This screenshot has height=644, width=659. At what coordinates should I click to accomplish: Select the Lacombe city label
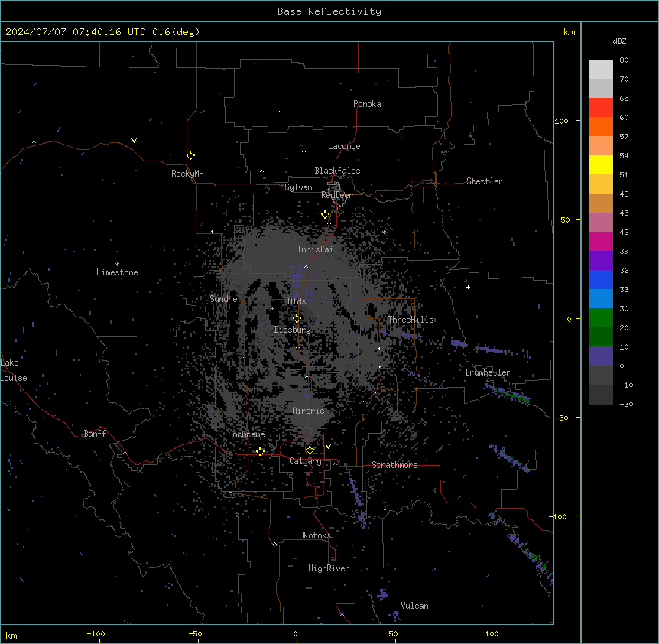pyautogui.click(x=344, y=146)
